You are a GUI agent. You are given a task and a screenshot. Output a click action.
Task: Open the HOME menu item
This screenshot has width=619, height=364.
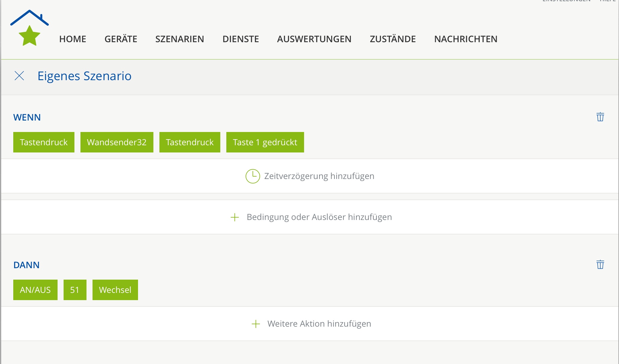coord(73,39)
